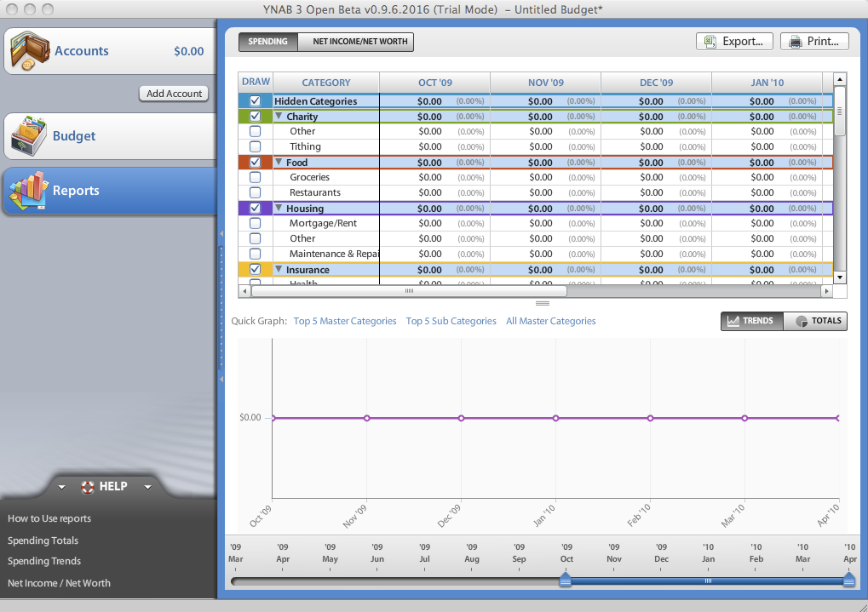
Task: Click the Accounts wallet icon
Action: 29,51
